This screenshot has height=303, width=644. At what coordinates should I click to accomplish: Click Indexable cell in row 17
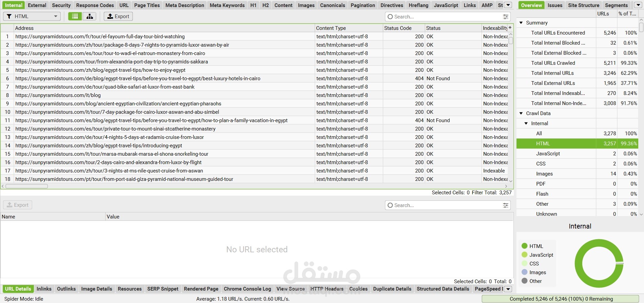point(494,171)
